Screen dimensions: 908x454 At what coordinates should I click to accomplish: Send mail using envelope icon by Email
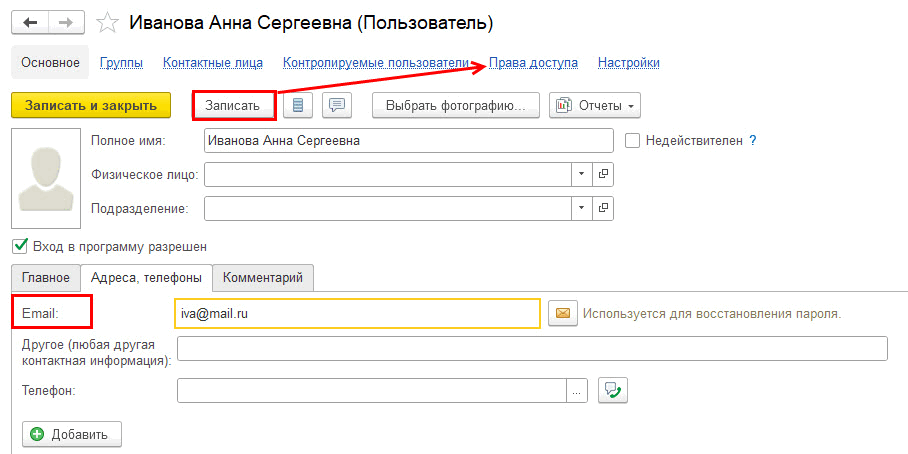point(563,313)
